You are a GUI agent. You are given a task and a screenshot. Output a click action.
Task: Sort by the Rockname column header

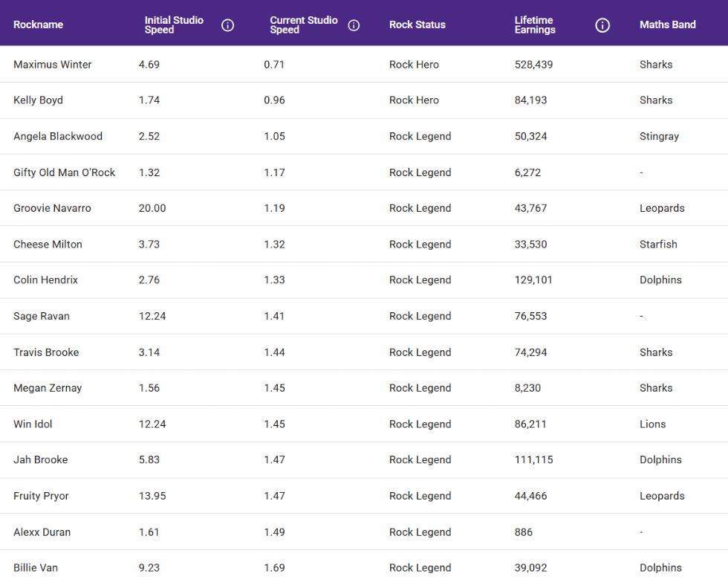(x=38, y=25)
